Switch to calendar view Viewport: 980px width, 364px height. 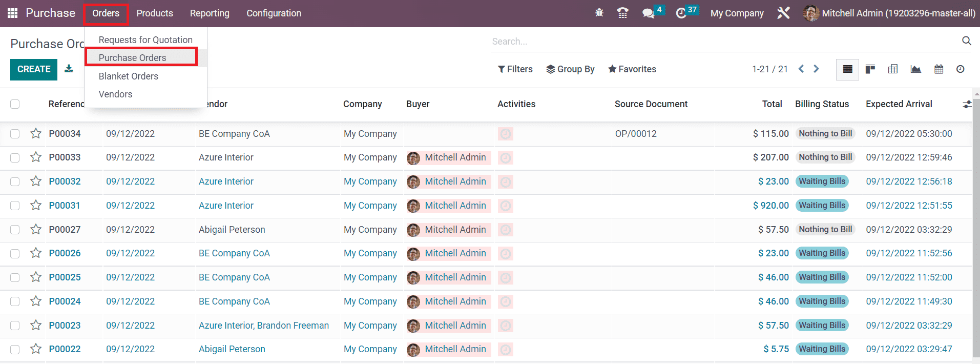(x=939, y=69)
